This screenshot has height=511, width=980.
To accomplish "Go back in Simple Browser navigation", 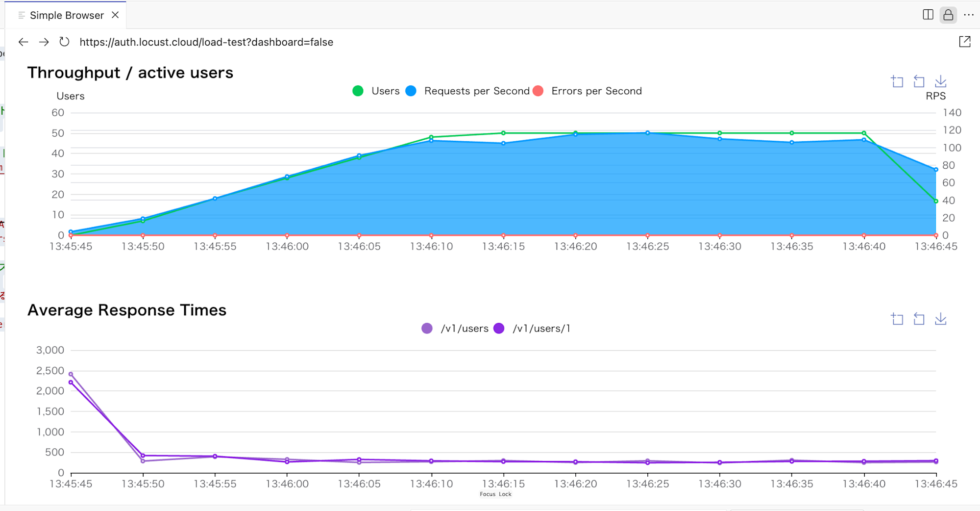I will pos(23,42).
